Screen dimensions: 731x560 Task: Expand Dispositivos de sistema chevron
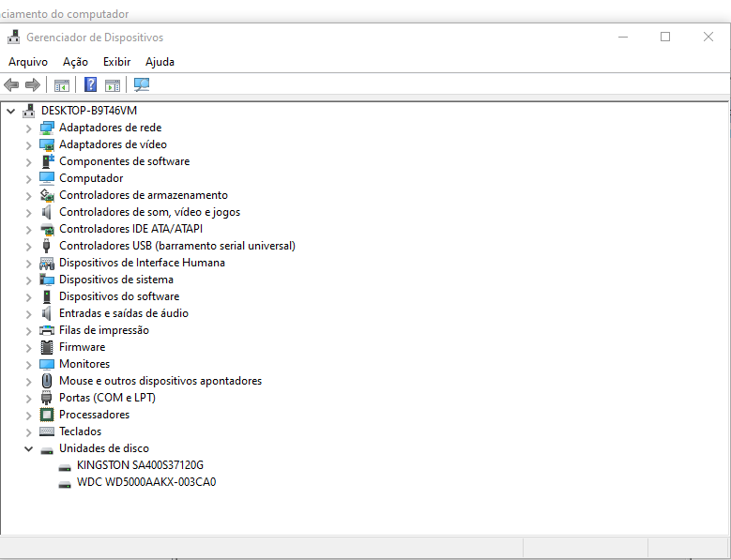click(28, 280)
